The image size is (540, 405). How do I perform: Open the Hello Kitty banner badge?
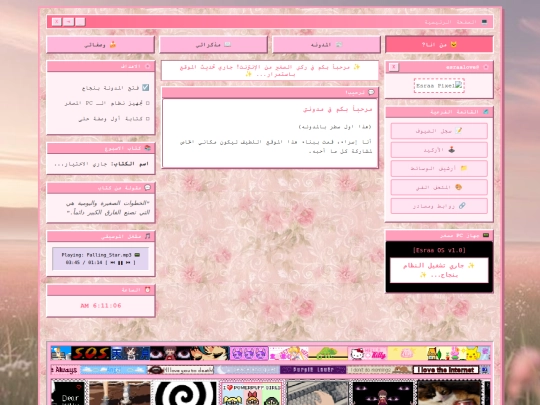(x=367, y=353)
